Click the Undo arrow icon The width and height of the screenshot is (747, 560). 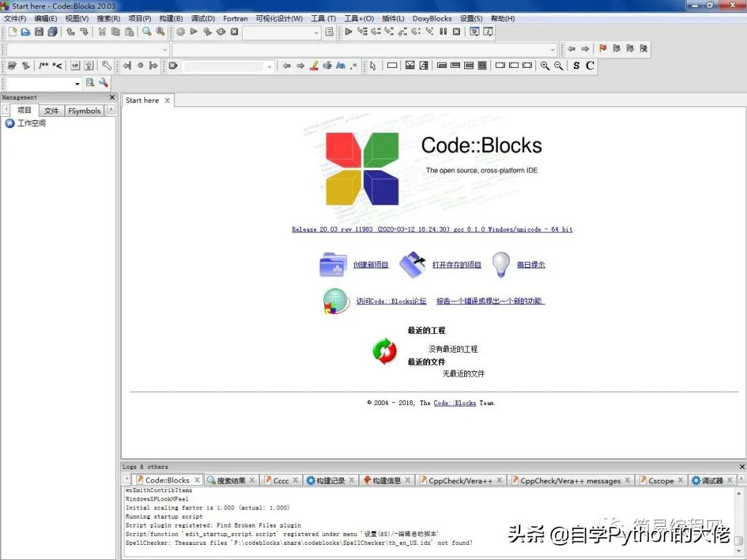71,31
